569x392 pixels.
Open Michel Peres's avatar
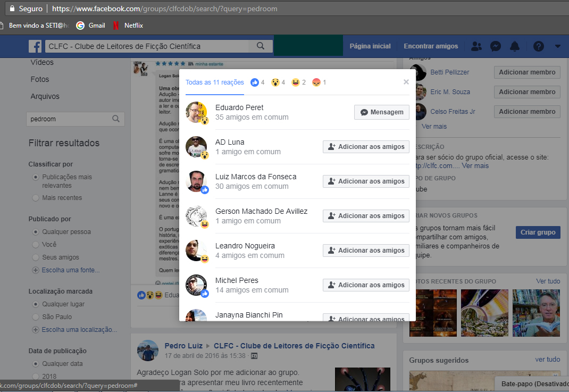point(196,285)
